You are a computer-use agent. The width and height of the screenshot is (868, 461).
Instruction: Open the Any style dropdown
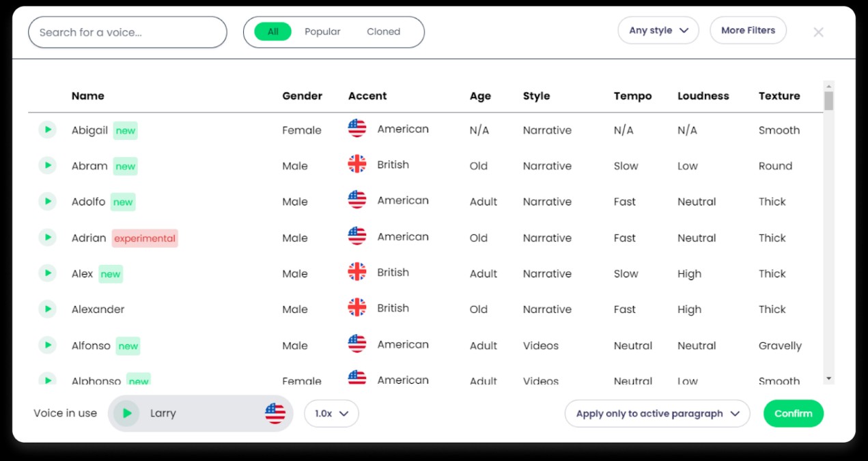tap(658, 31)
